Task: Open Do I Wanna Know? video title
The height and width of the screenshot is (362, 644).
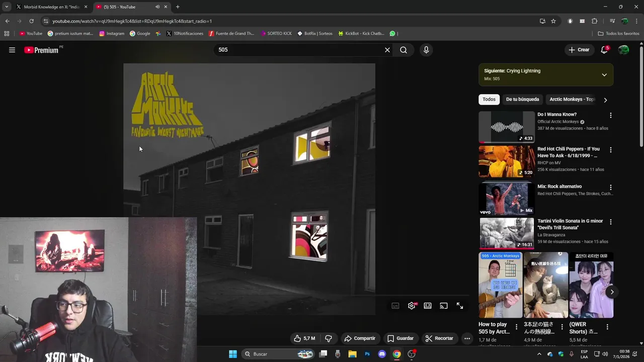Action: click(557, 115)
